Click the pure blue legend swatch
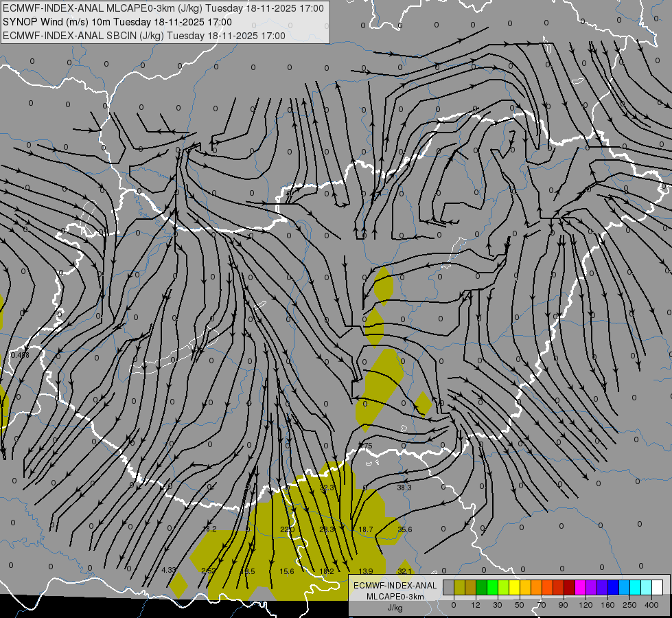Screen dimensions: 672x618 [x=613, y=587]
